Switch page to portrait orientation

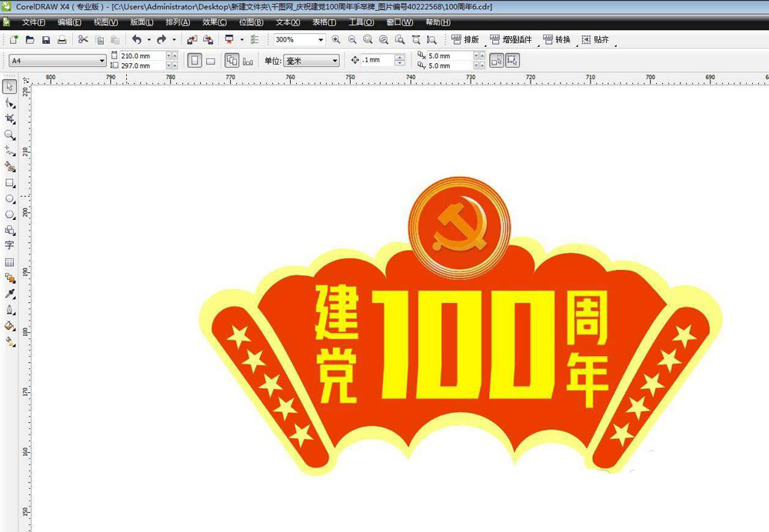tap(195, 61)
